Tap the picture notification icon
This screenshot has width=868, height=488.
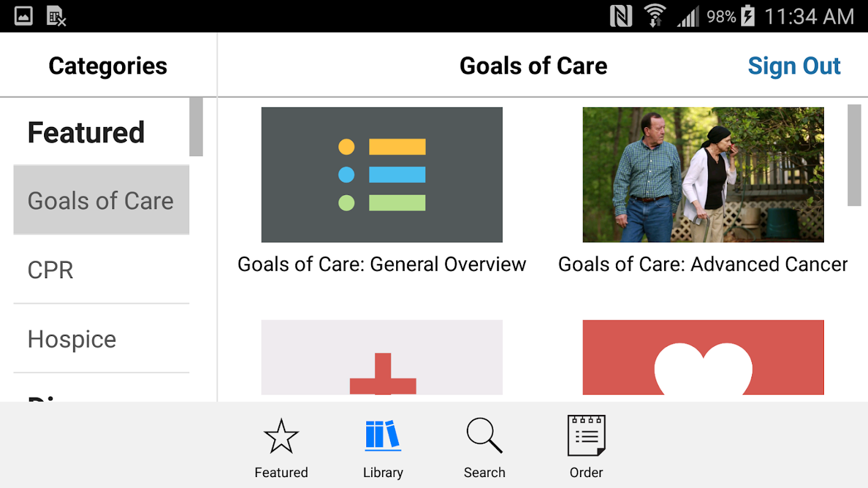23,16
